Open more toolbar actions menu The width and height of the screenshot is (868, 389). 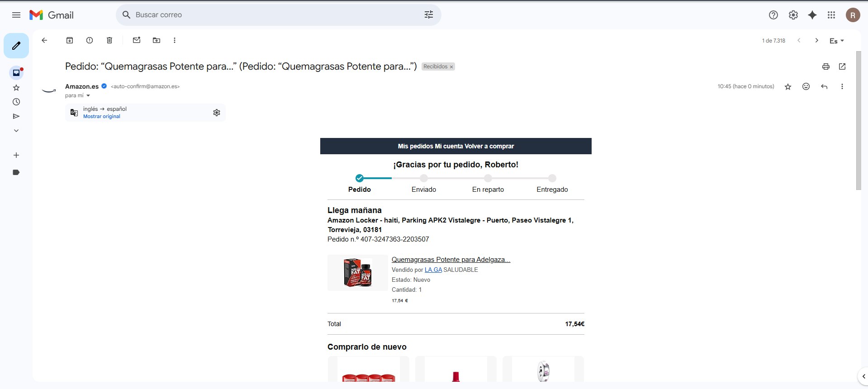[x=175, y=40]
